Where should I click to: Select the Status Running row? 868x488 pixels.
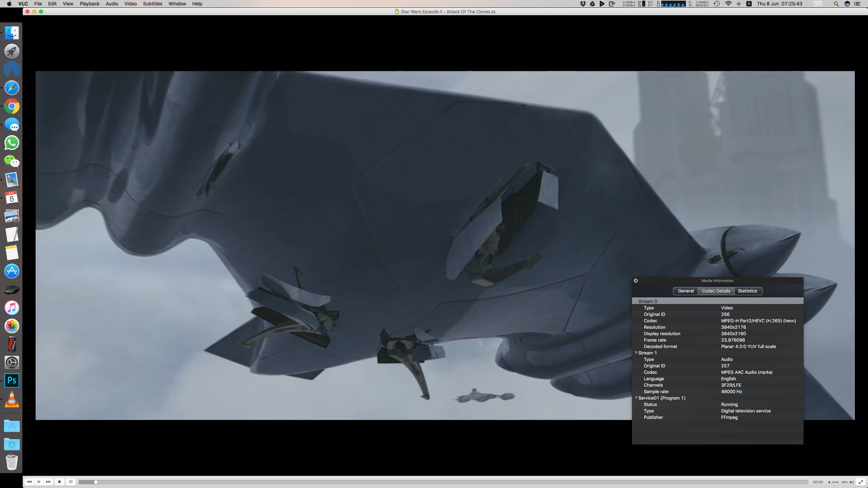coord(717,404)
